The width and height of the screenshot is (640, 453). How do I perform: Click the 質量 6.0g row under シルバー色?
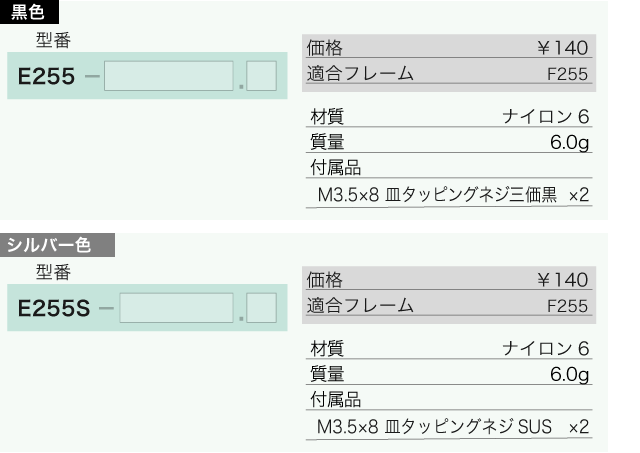click(448, 374)
